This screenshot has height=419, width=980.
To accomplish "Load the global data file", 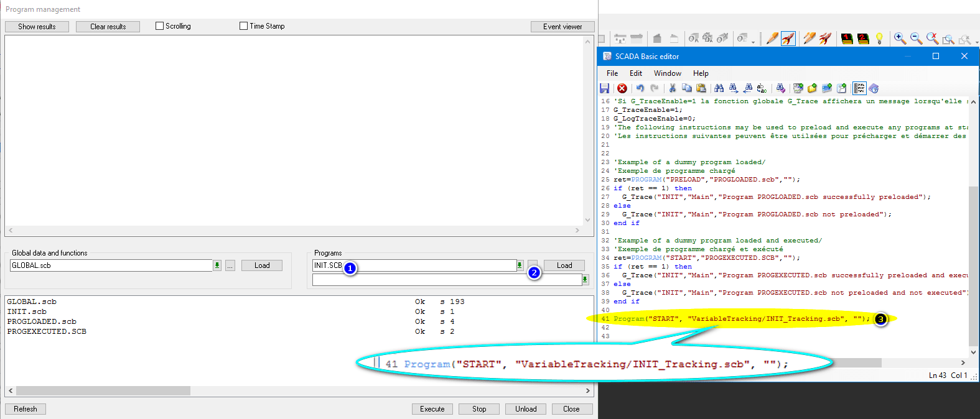I will (262, 265).
